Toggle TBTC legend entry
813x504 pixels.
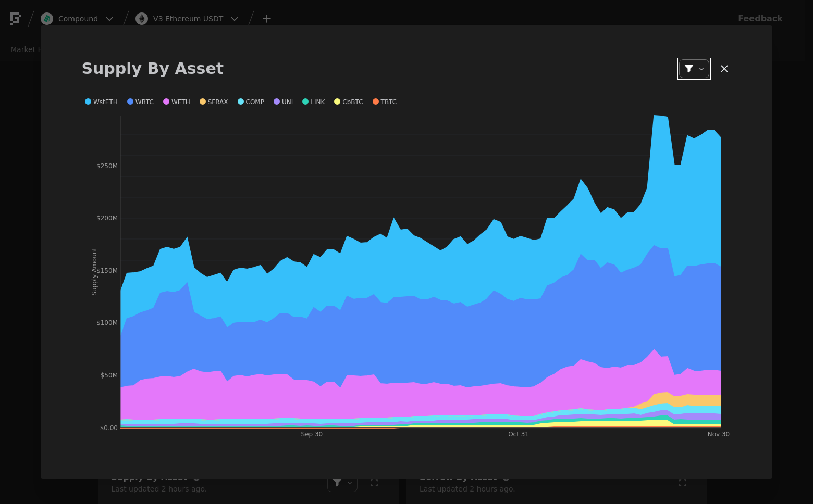(x=385, y=102)
